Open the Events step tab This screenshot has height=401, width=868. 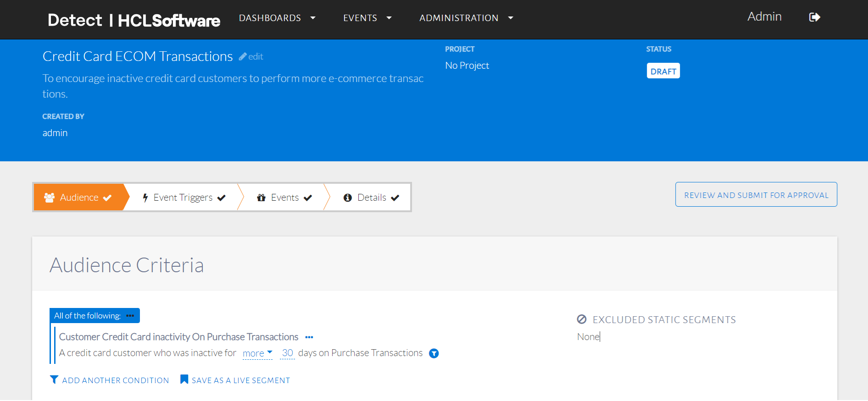point(284,198)
